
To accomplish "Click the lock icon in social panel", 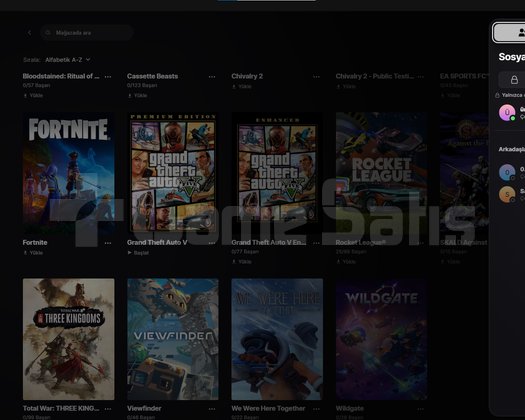I will point(514,80).
